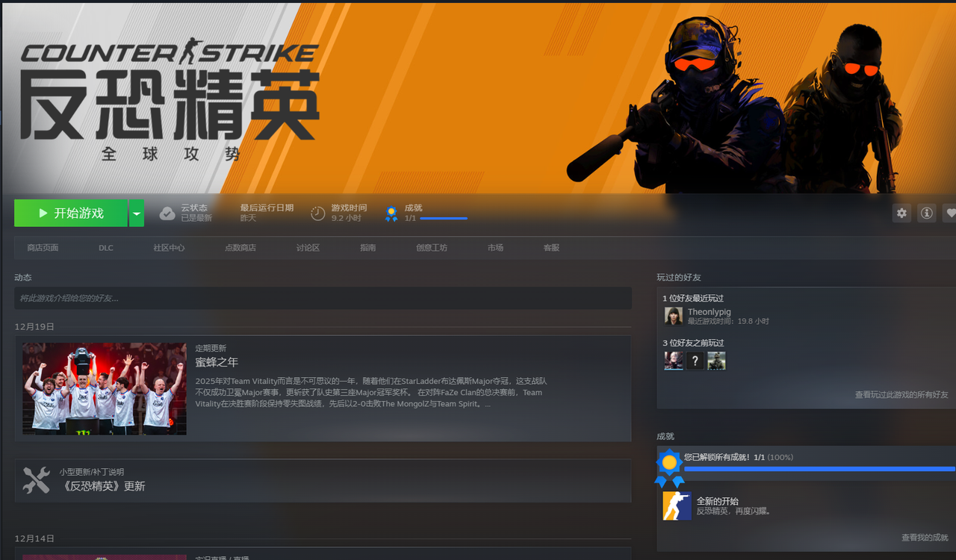Click the green 开始游戏 play button

click(71, 213)
